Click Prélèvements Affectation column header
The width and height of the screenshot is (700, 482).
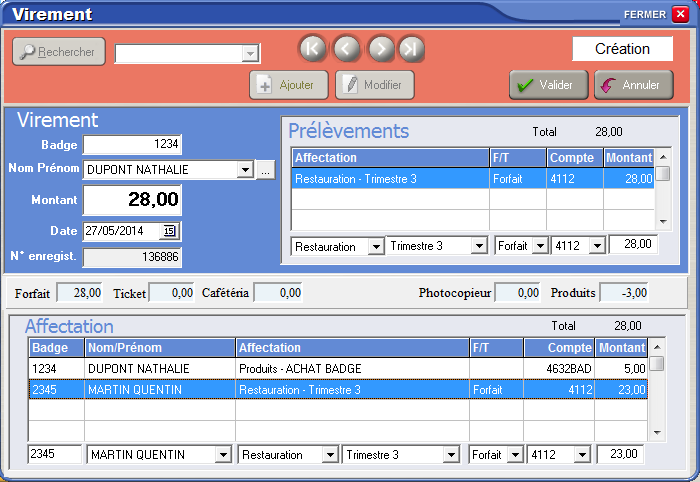[x=391, y=158]
